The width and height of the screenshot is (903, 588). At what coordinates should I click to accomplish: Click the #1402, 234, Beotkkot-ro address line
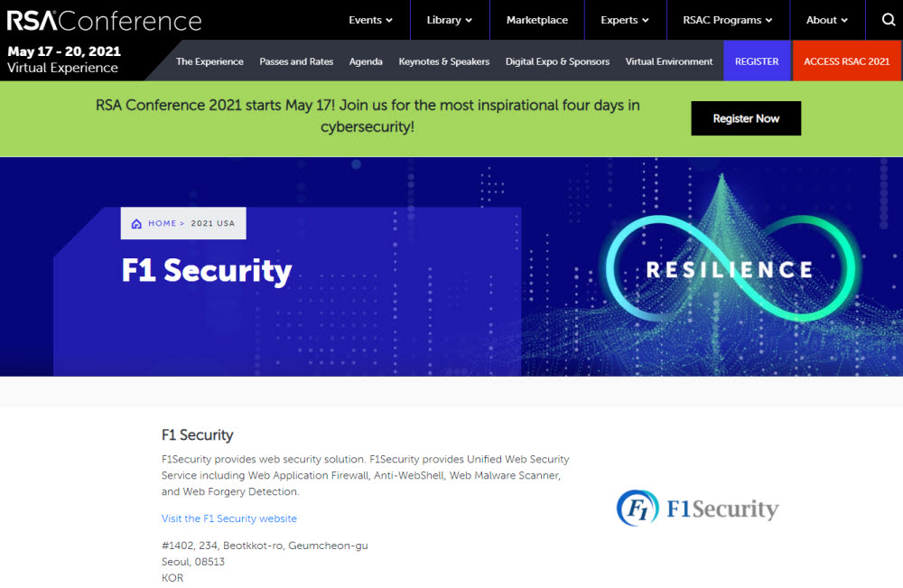(265, 546)
